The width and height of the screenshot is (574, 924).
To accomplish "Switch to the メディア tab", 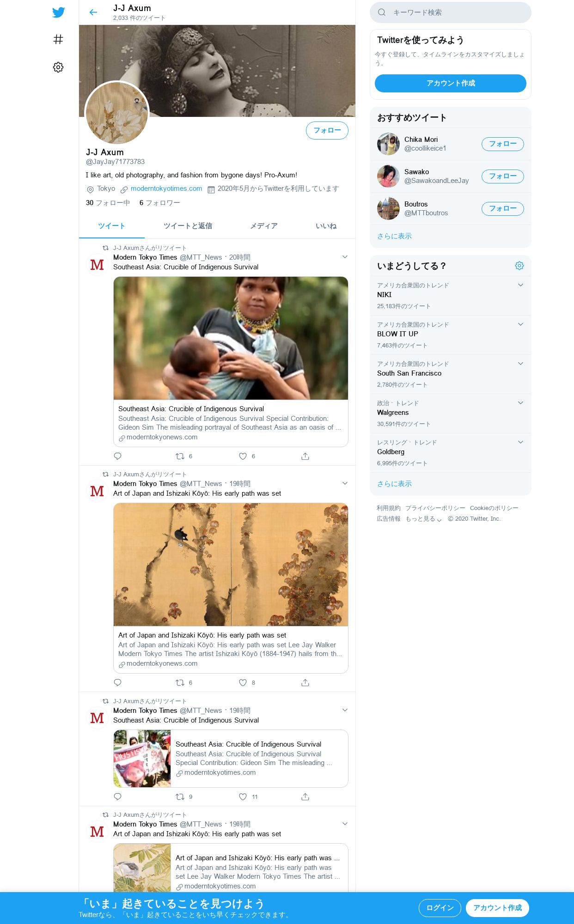I will pyautogui.click(x=264, y=226).
